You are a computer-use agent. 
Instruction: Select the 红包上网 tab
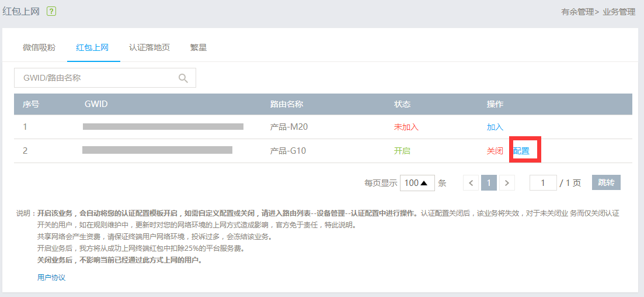[x=92, y=47]
